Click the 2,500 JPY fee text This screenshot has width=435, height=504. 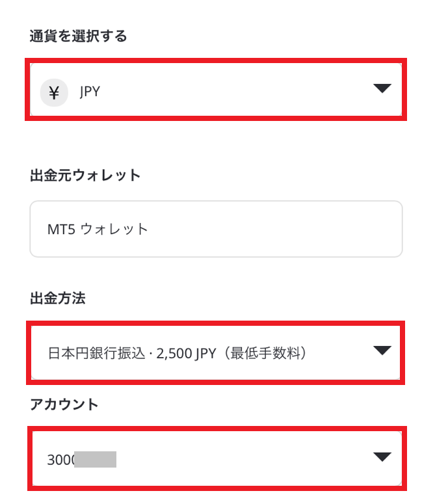[186, 353]
